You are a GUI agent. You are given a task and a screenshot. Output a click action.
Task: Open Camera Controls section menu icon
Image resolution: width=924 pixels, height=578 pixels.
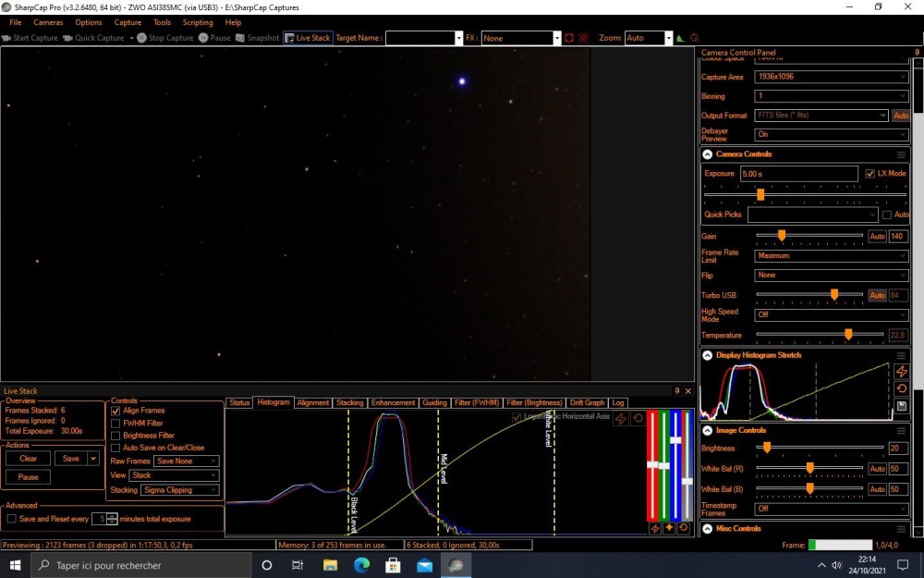pos(901,154)
